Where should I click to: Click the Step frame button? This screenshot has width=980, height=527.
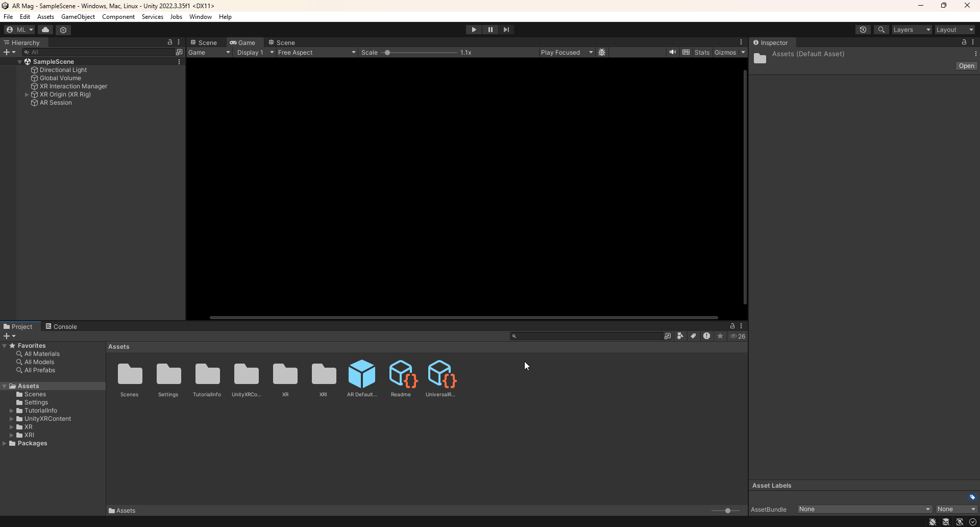point(506,30)
